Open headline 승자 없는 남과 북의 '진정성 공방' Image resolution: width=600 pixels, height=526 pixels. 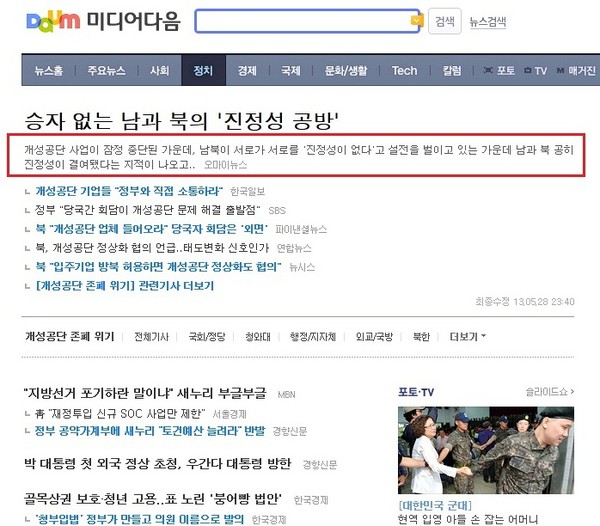coord(183,121)
